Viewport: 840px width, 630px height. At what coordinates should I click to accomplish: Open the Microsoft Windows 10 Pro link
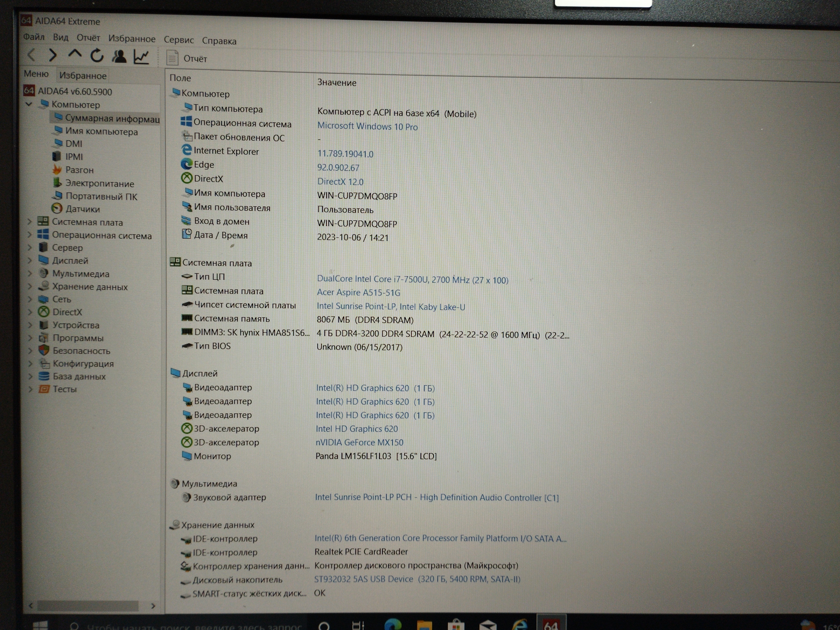(x=367, y=126)
